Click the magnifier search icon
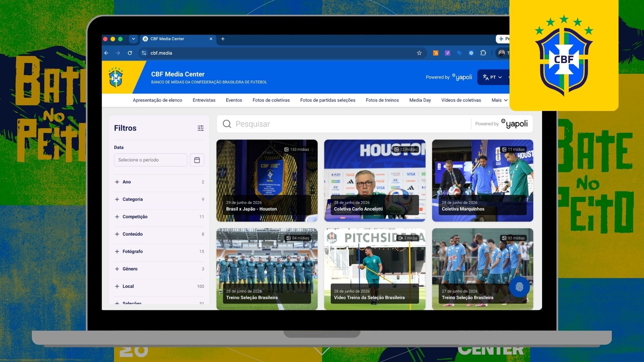The height and width of the screenshot is (362, 644). tap(227, 124)
